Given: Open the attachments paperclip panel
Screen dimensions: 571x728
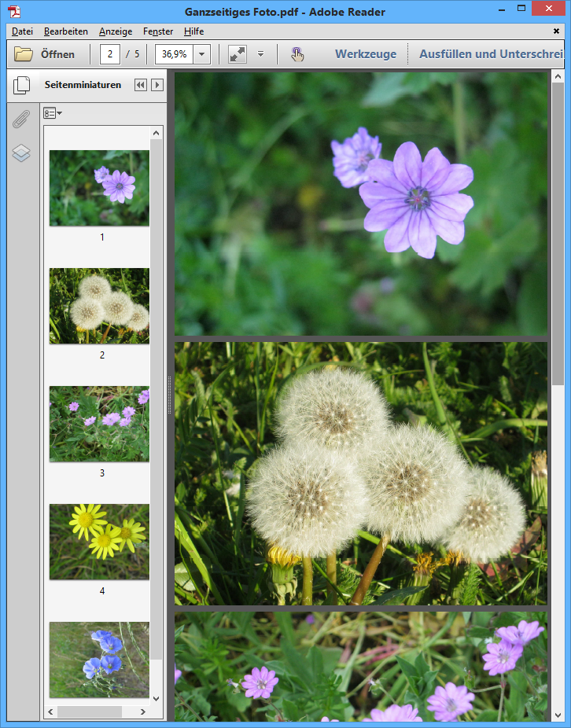Looking at the screenshot, I should click(x=21, y=119).
